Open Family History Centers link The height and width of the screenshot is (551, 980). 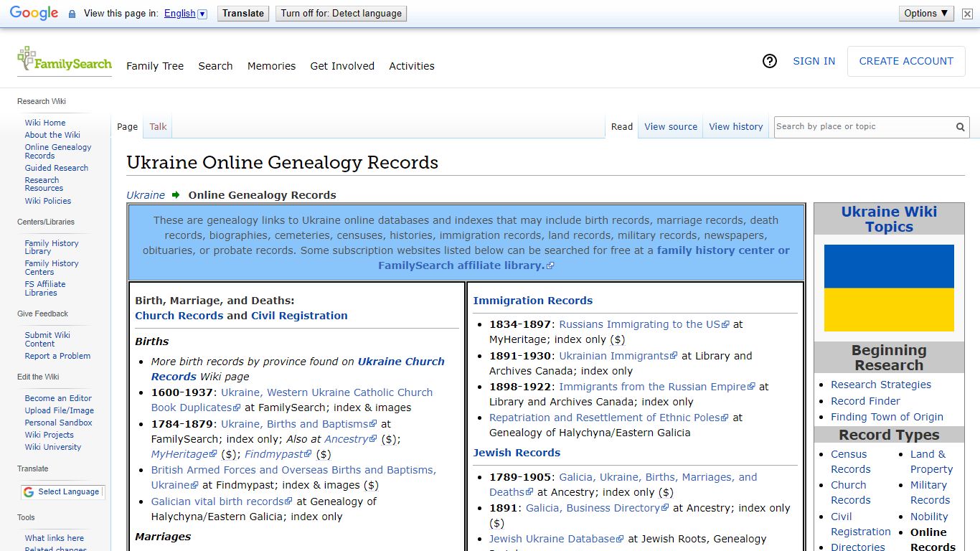click(52, 268)
